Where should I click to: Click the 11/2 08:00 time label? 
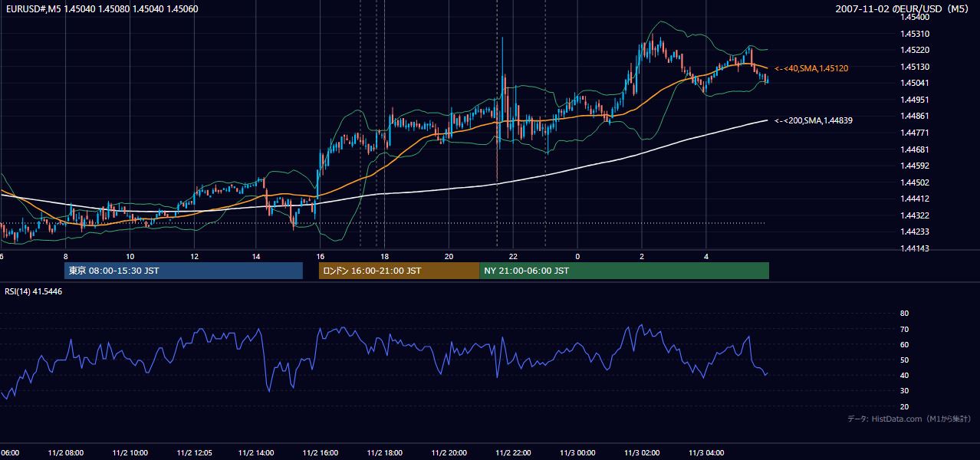[x=65, y=453]
